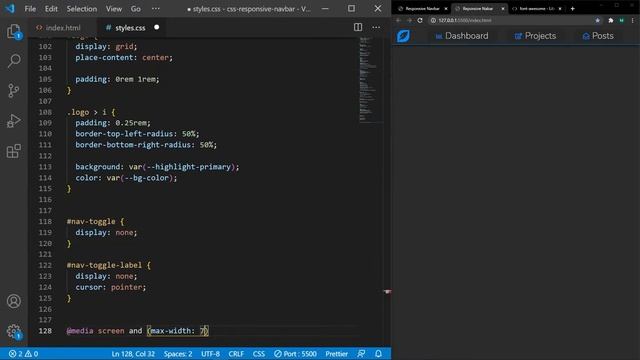The height and width of the screenshot is (360, 640).
Task: Open browser profile avatar
Action: [x=622, y=20]
